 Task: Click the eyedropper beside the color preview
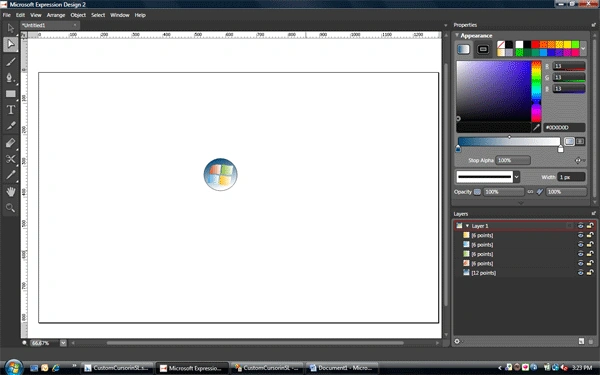coord(536,127)
